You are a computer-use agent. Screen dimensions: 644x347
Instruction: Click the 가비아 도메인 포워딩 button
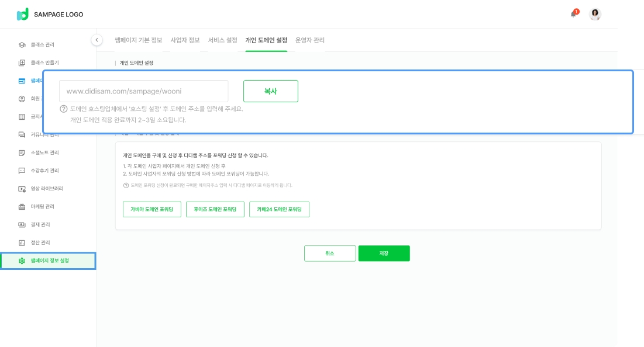pyautogui.click(x=152, y=210)
